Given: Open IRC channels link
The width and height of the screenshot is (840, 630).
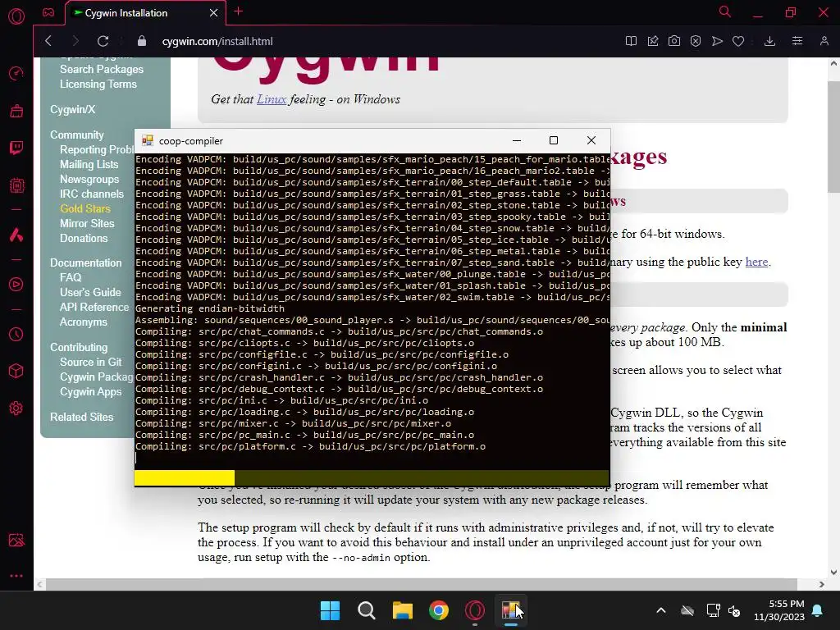Looking at the screenshot, I should (92, 194).
